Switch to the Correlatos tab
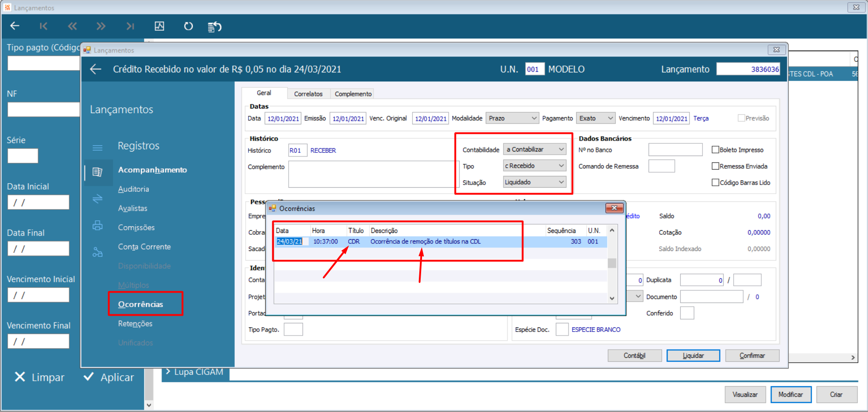This screenshot has width=868, height=412. pyautogui.click(x=308, y=94)
